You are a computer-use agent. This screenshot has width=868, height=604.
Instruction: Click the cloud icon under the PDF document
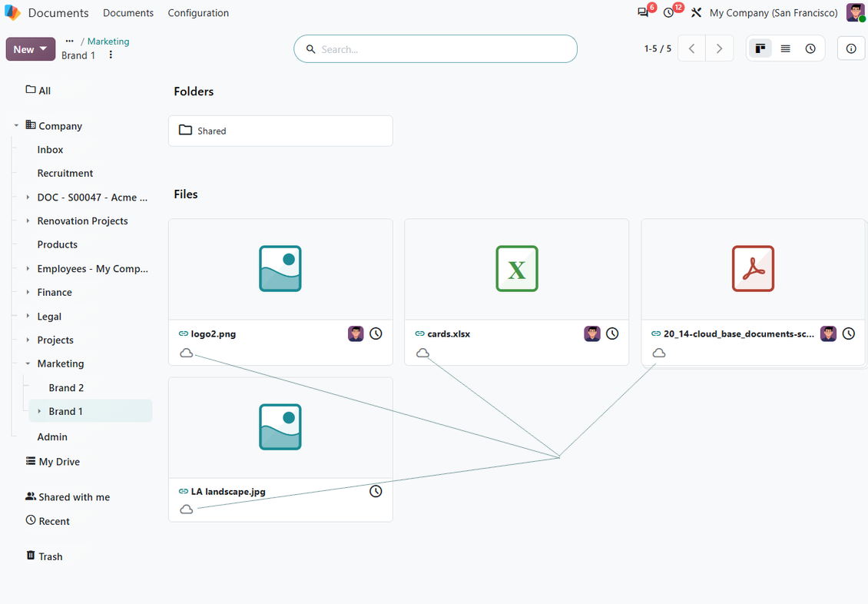point(659,353)
